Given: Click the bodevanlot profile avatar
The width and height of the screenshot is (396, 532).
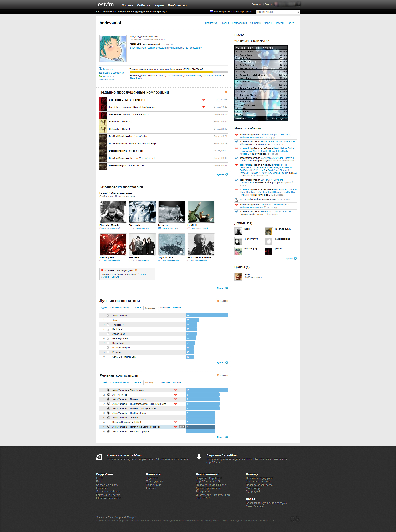Looking at the screenshot, I should [113, 49].
